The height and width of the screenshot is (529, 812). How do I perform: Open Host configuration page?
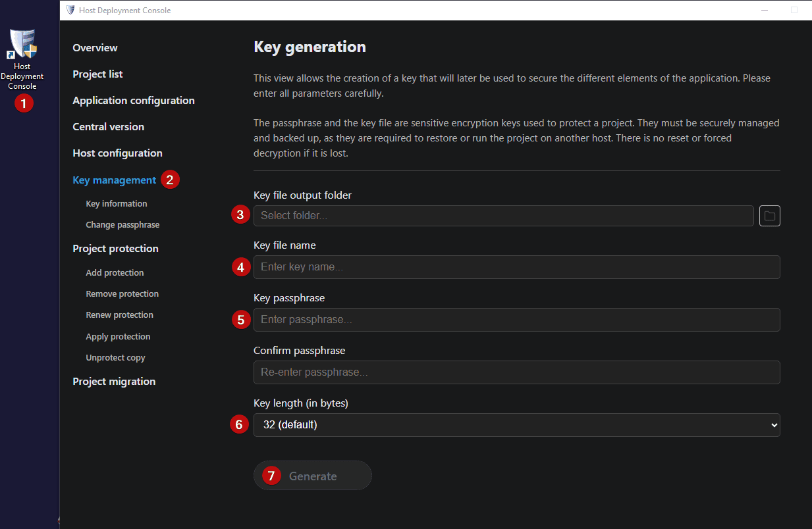point(117,153)
